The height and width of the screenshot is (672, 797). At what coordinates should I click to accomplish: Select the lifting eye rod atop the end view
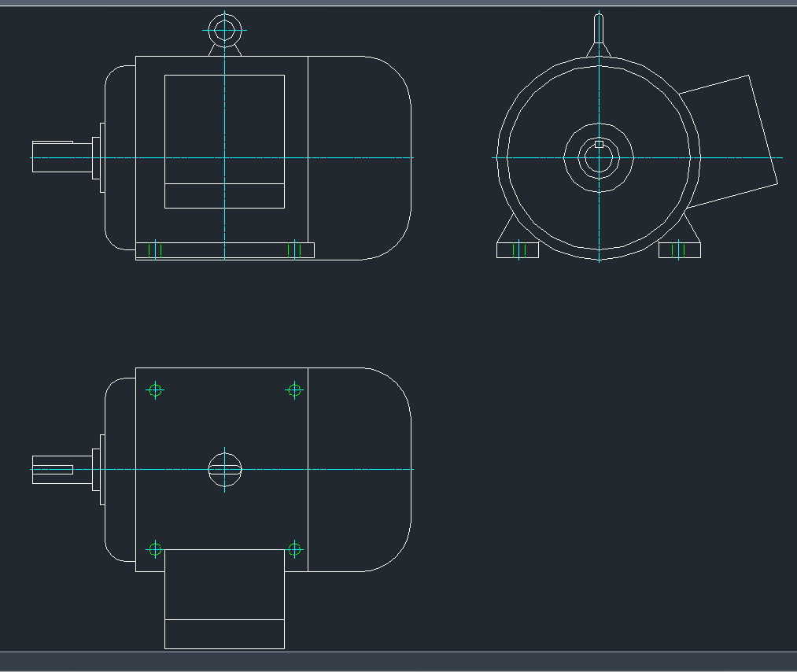point(599,31)
